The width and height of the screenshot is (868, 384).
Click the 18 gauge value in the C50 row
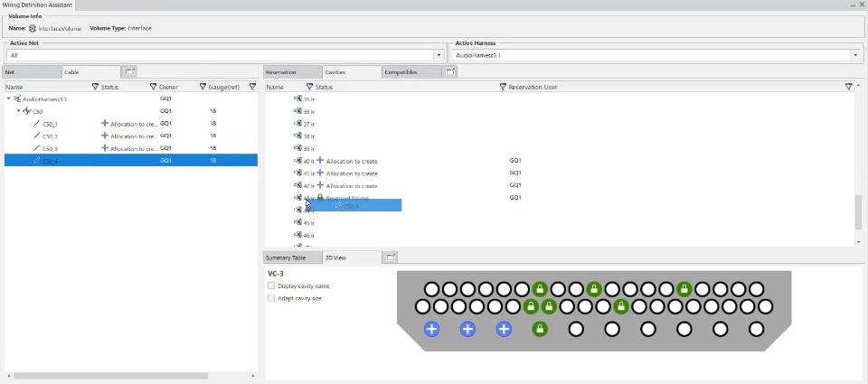click(x=213, y=111)
